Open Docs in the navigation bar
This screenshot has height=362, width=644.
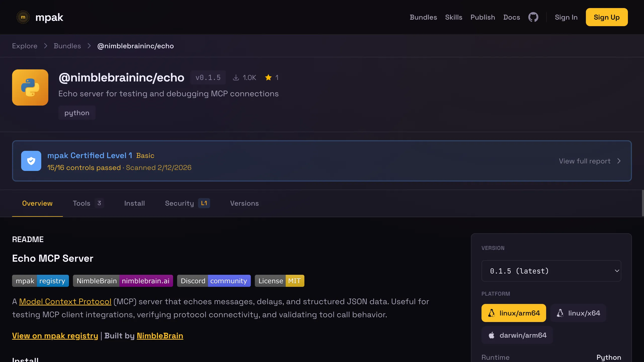pyautogui.click(x=511, y=17)
